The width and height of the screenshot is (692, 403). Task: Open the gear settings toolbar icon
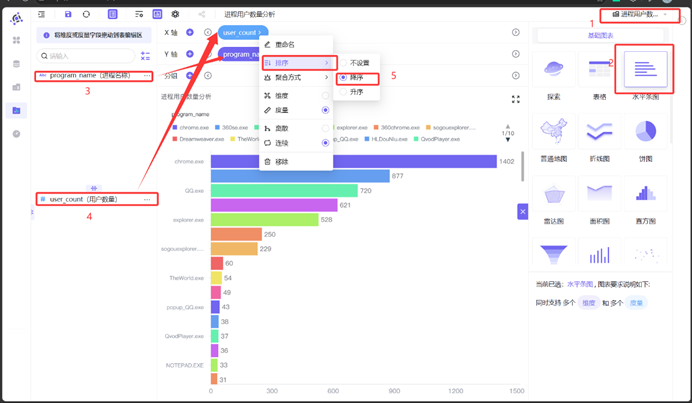(175, 14)
